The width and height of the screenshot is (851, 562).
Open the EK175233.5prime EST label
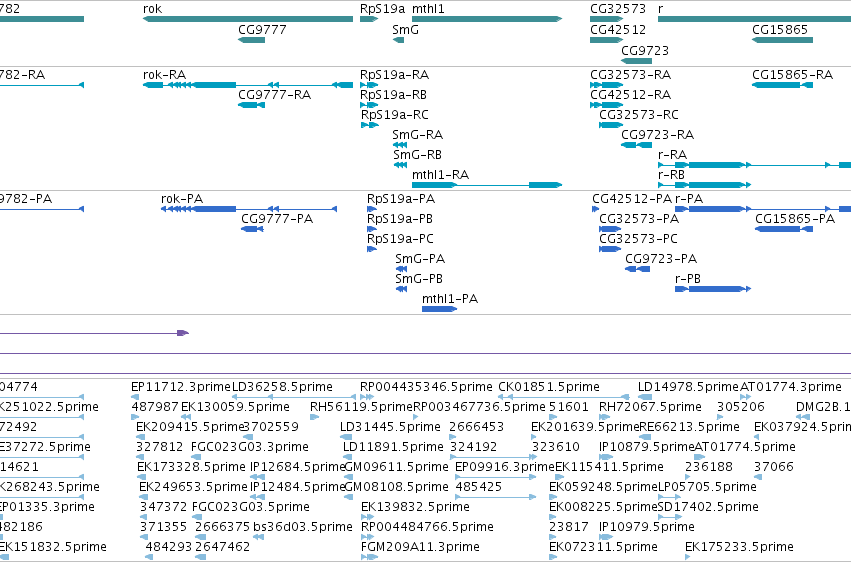(739, 547)
